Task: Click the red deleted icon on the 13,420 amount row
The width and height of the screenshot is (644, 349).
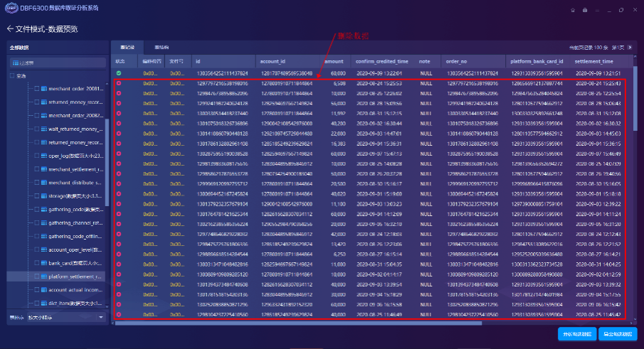Action: point(119,244)
